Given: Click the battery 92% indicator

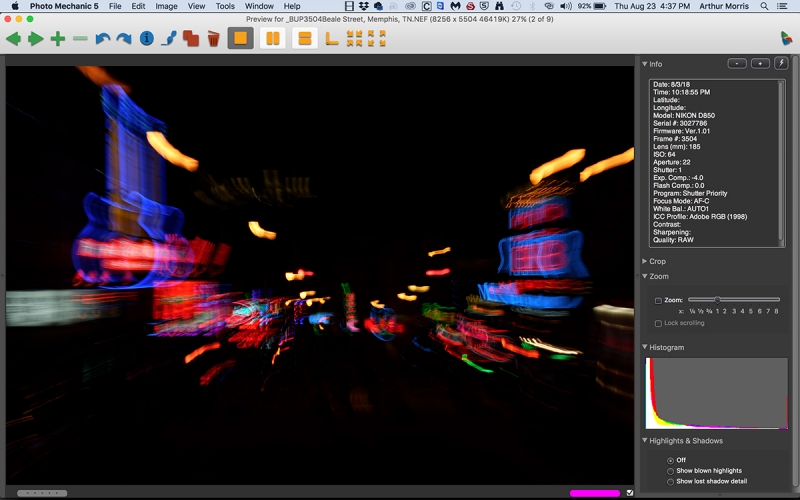Looking at the screenshot, I should [x=592, y=6].
